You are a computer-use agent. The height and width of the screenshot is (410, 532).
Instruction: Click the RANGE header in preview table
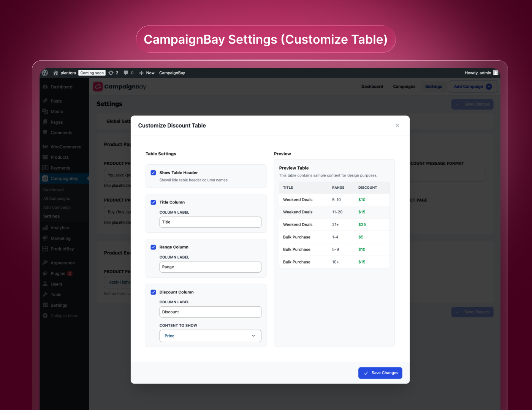[x=338, y=188]
